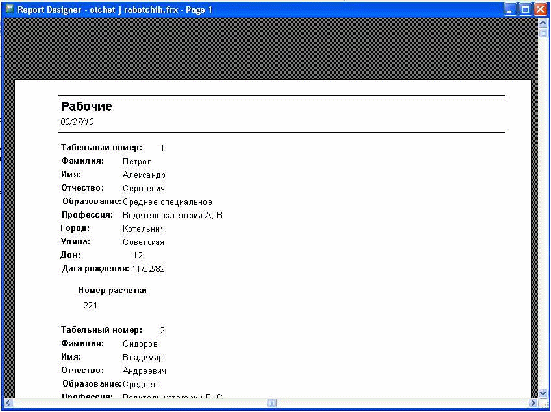Click the vertical scrollbar down arrow
551x412 pixels.
click(x=543, y=393)
